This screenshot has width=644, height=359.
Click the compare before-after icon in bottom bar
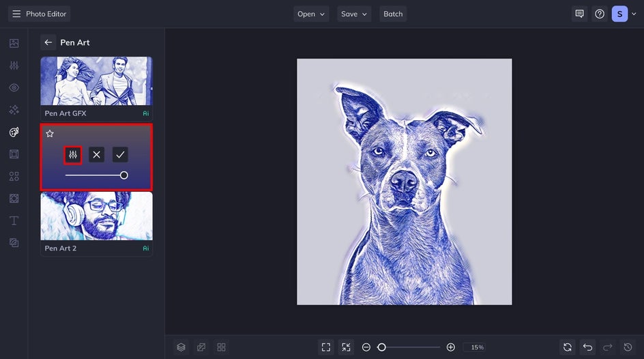click(201, 347)
